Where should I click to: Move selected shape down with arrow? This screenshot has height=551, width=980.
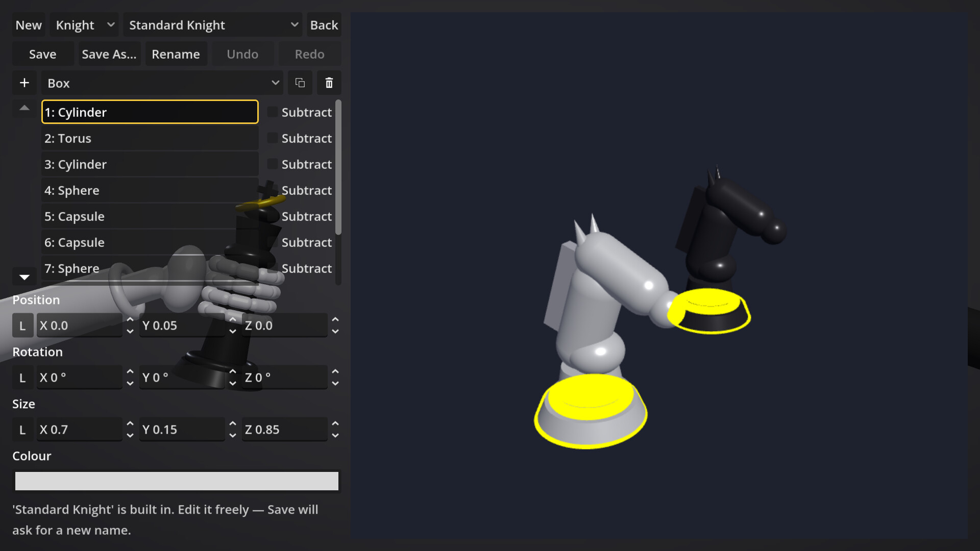pos(24,277)
